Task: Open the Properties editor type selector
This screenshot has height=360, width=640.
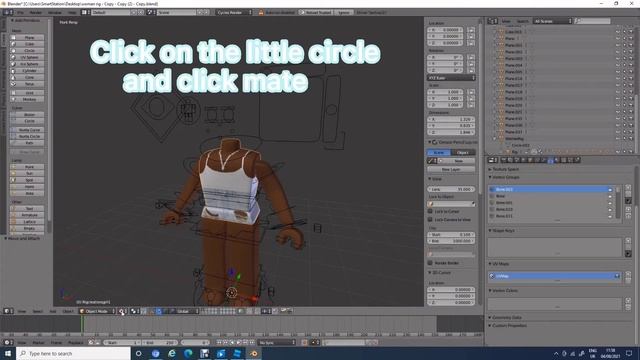Action: (x=493, y=160)
